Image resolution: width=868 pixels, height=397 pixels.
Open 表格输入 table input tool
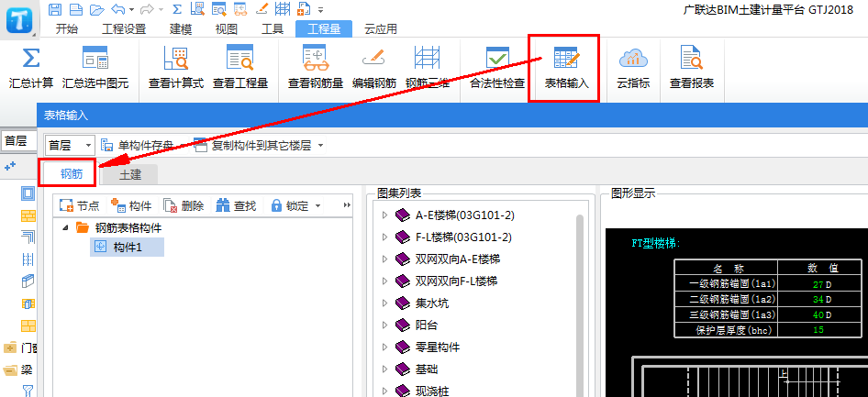(566, 68)
